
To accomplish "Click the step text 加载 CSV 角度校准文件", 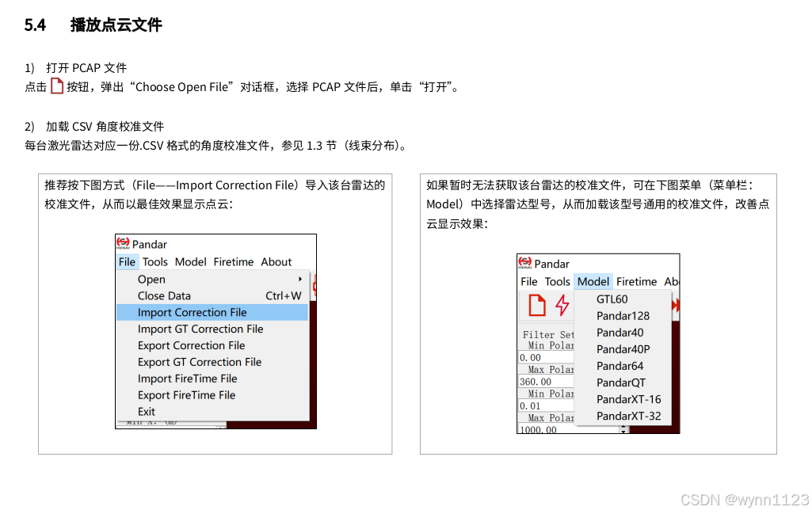I will tap(105, 126).
